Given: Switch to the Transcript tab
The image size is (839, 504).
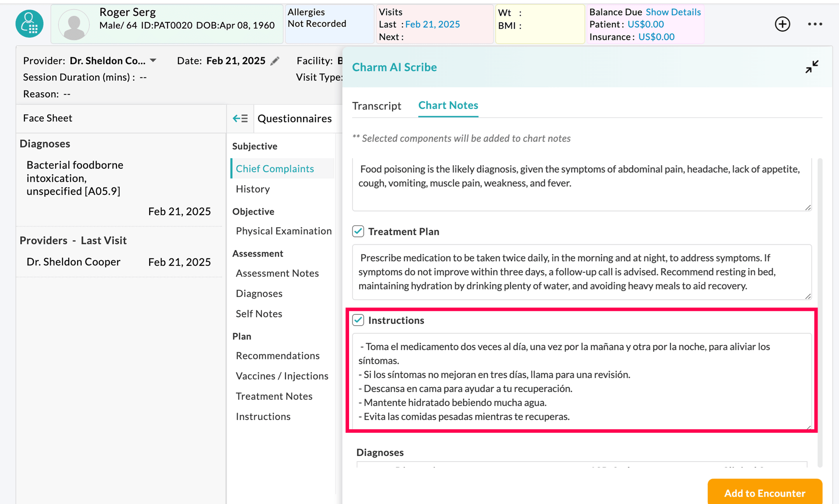Looking at the screenshot, I should pos(376,106).
